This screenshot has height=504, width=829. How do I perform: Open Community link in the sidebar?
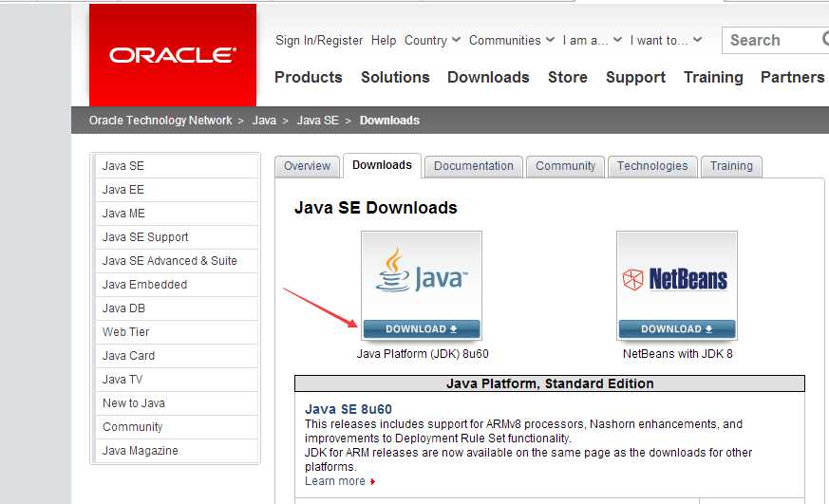pyautogui.click(x=177, y=427)
